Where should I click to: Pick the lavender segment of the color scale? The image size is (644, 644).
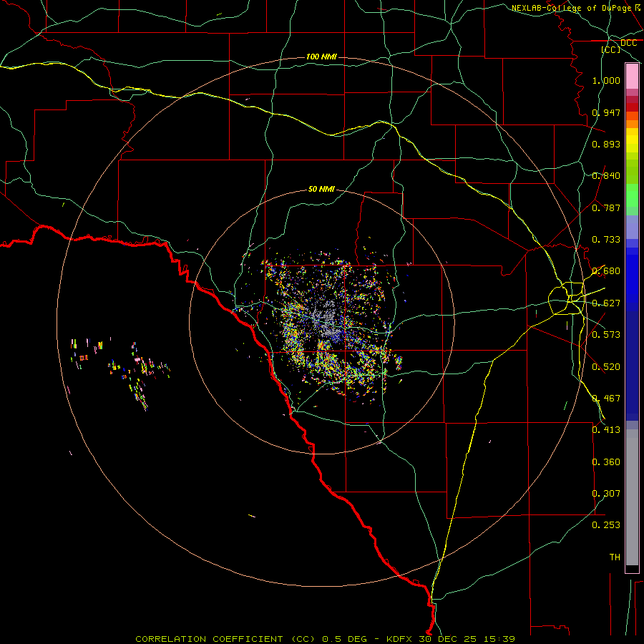632,227
